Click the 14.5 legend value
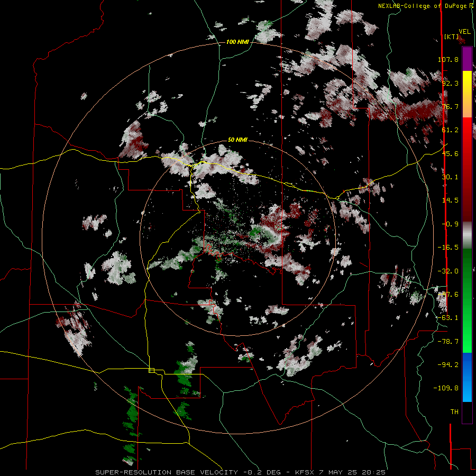476x476 pixels. 450,200
